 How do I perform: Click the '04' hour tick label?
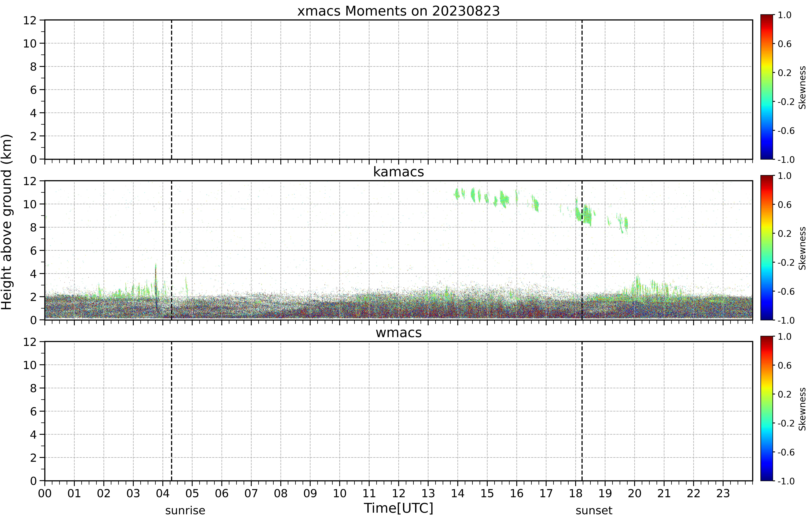point(163,493)
